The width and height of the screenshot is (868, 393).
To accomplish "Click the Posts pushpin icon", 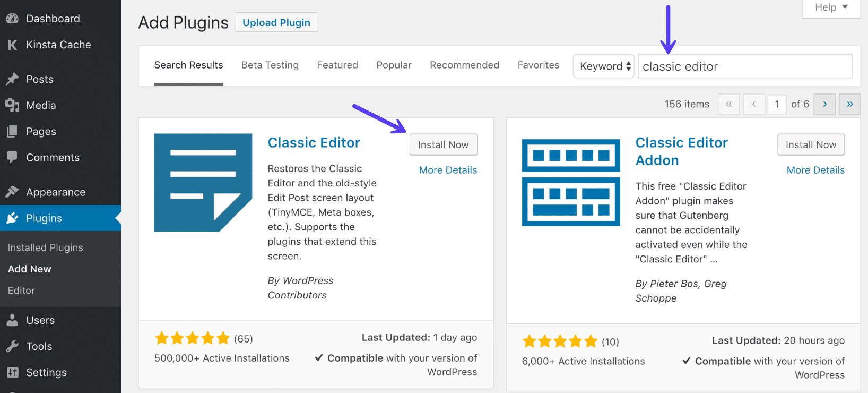I will click(x=12, y=79).
